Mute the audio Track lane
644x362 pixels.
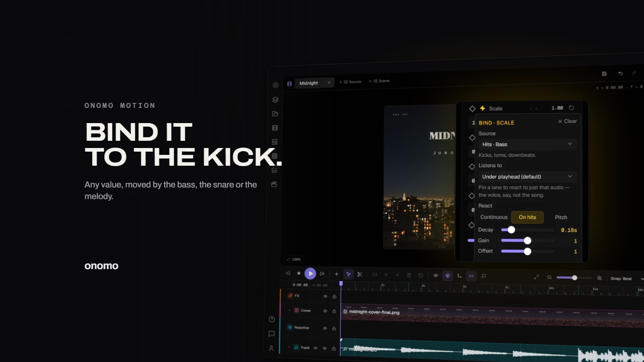[x=316, y=348]
